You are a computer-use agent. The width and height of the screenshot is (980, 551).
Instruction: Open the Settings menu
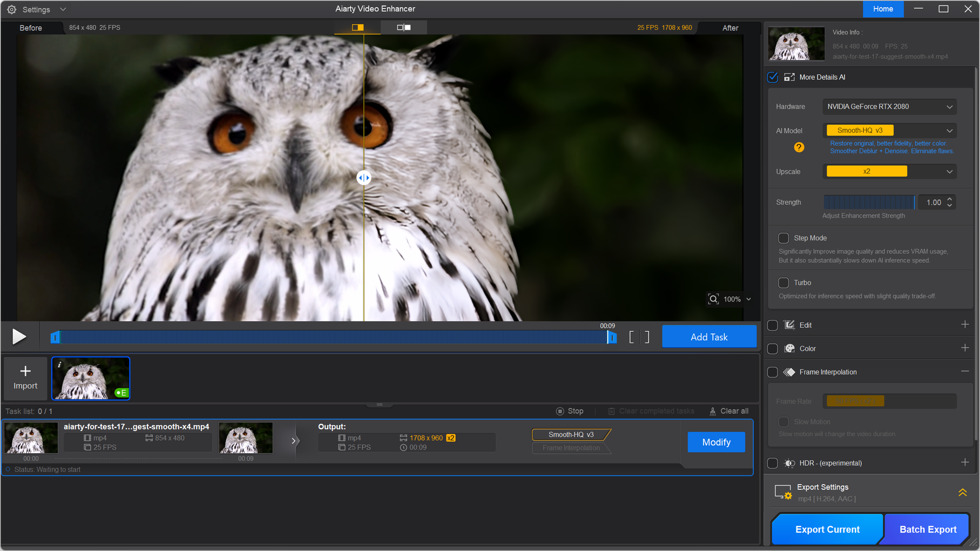click(36, 9)
